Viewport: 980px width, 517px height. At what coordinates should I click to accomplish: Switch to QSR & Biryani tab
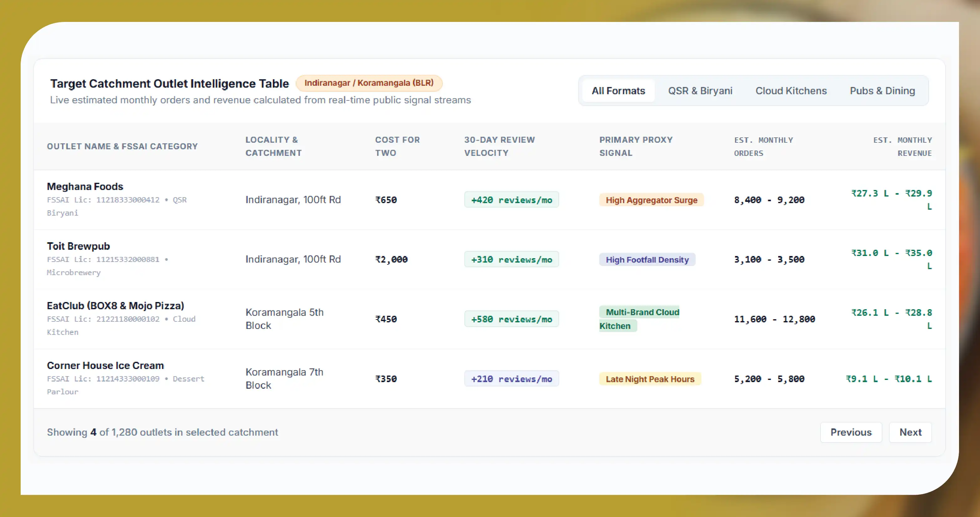coord(700,91)
